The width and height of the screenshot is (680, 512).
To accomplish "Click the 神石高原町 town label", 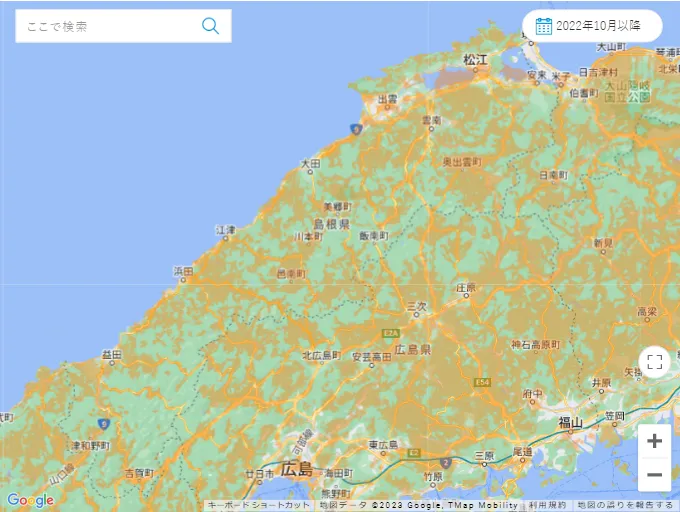I will 536,345.
